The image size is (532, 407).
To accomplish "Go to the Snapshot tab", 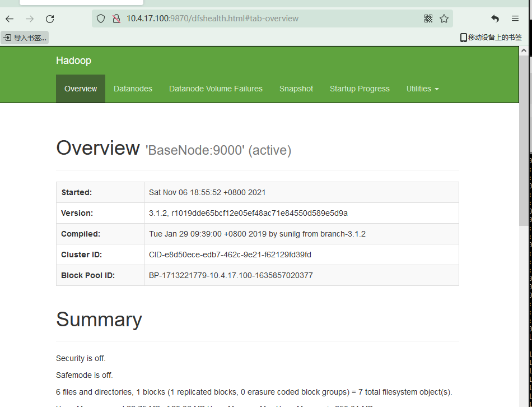I will click(x=296, y=89).
